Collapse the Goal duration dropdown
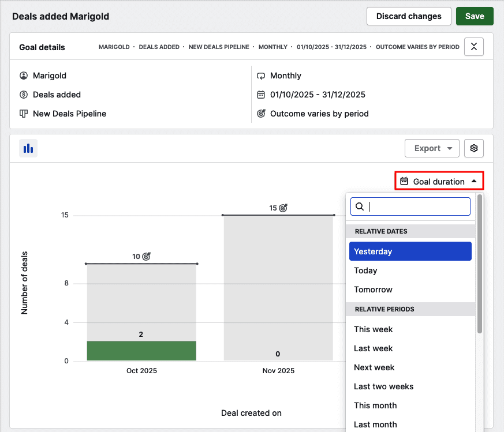Screen dimensions: 504x432 tap(439, 181)
